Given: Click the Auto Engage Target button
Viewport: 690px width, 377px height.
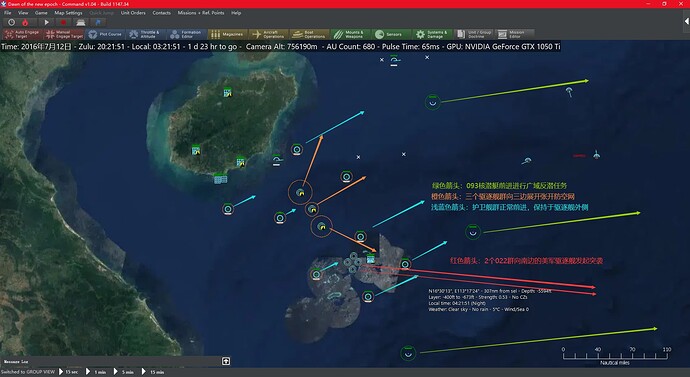Looking at the screenshot, I should (x=22, y=34).
